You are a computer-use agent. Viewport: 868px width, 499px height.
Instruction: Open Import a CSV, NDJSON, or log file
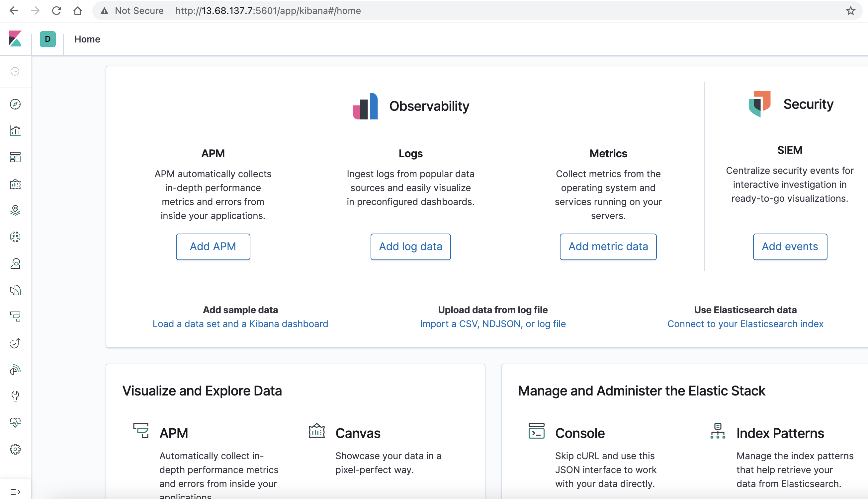click(x=493, y=324)
